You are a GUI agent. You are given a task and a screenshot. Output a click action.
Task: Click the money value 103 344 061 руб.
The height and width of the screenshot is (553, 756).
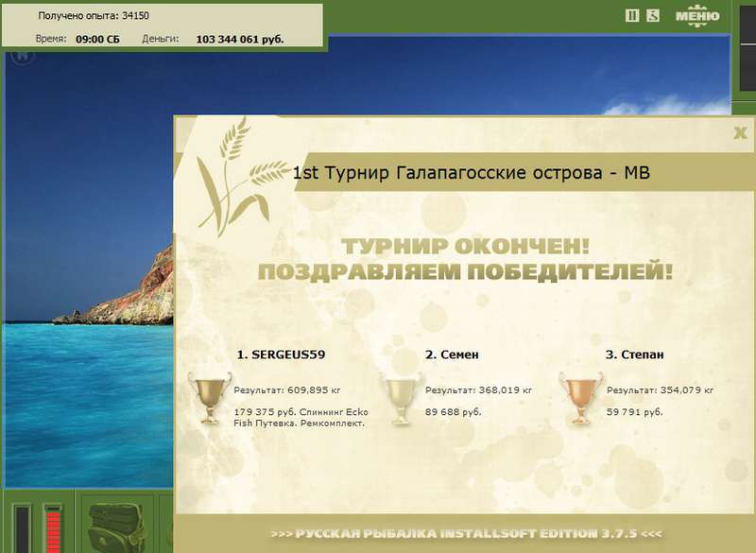point(240,40)
